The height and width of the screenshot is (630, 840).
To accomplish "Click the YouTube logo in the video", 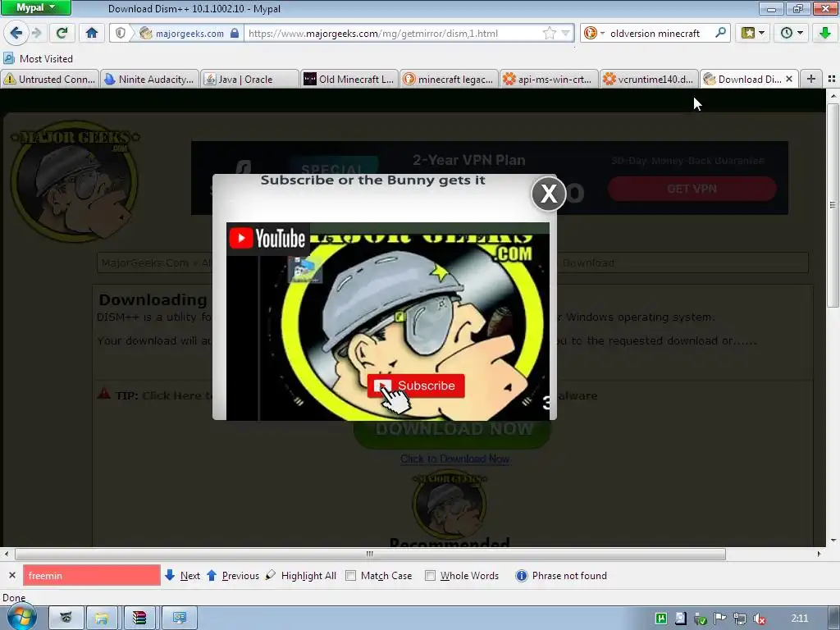I will tap(267, 239).
